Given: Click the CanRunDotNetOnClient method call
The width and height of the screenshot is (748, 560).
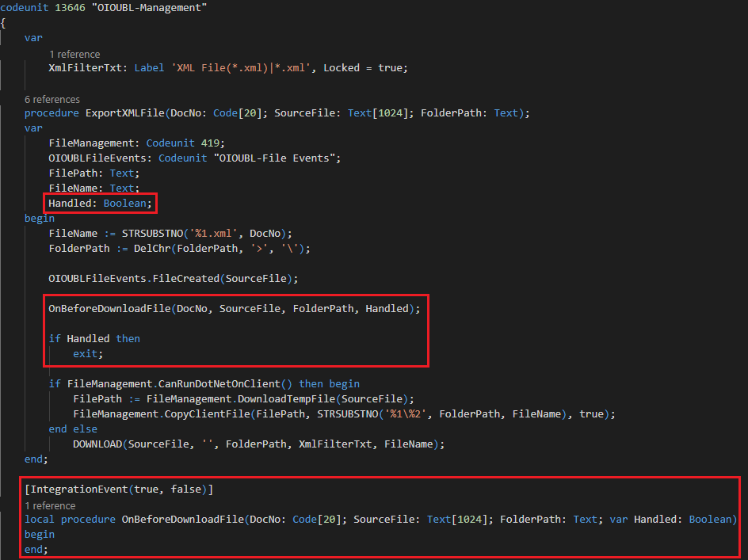Looking at the screenshot, I should [x=222, y=383].
